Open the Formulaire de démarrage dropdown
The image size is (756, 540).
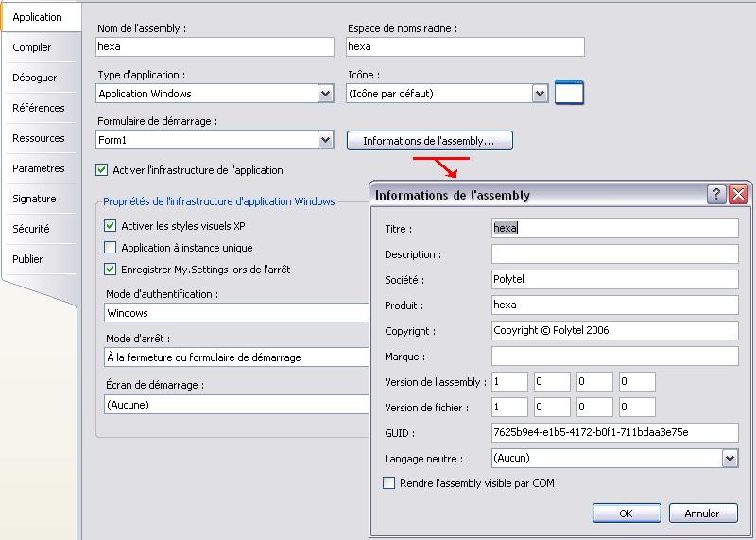325,140
